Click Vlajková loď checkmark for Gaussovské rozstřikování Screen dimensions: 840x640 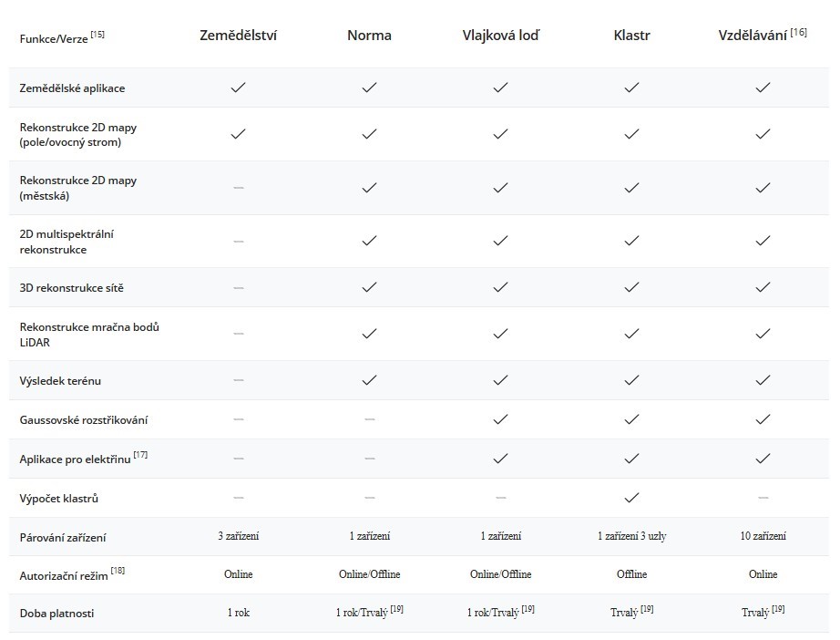point(500,419)
